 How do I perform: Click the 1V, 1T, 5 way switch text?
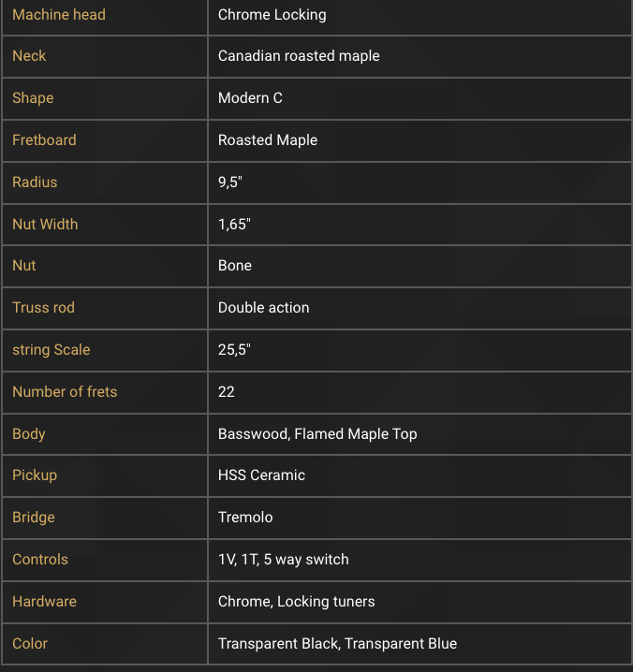click(283, 560)
